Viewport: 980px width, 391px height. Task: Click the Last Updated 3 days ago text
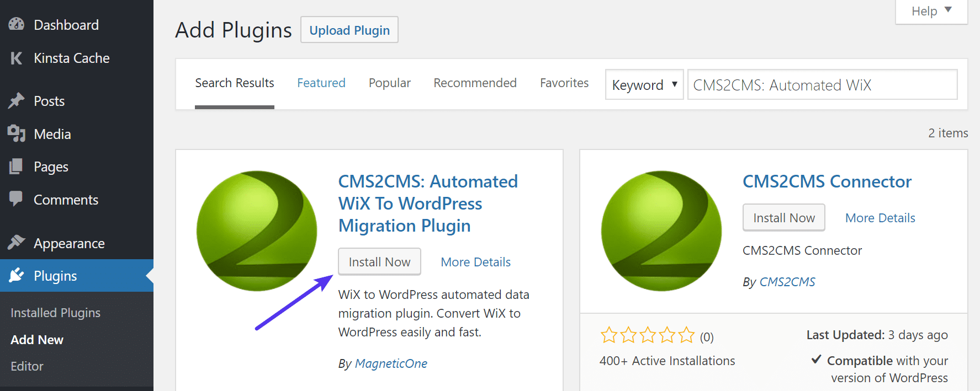pos(877,335)
